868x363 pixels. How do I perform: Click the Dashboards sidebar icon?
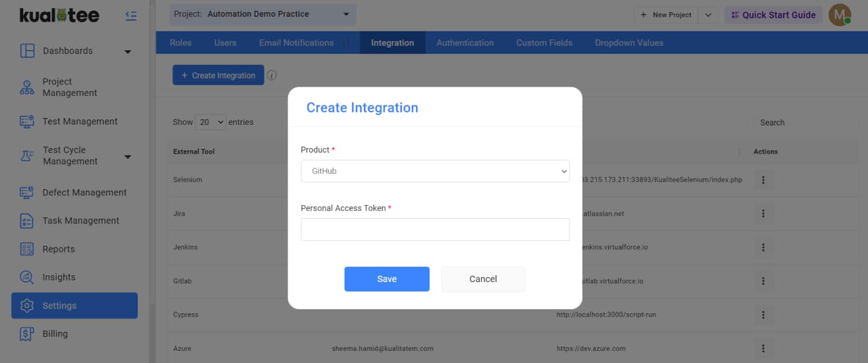click(27, 51)
